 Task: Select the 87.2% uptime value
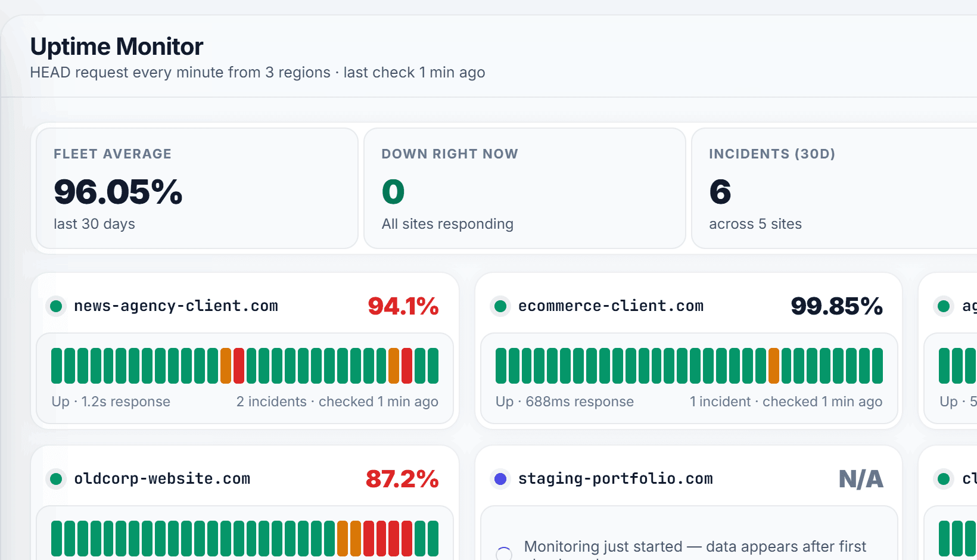coord(402,479)
